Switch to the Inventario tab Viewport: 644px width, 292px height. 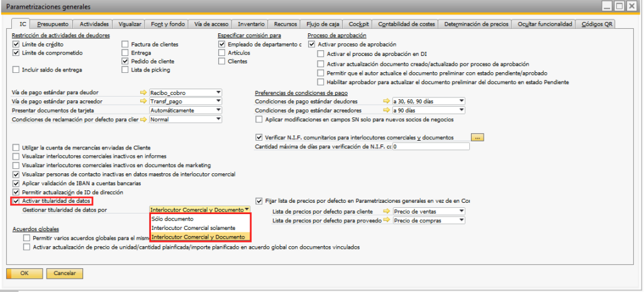[x=233, y=24]
